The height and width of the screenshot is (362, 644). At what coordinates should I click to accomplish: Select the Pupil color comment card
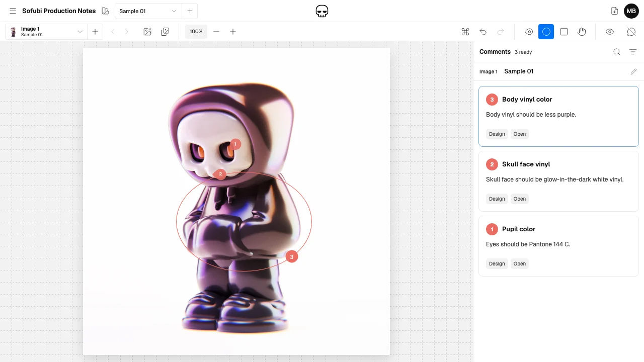coord(558,246)
